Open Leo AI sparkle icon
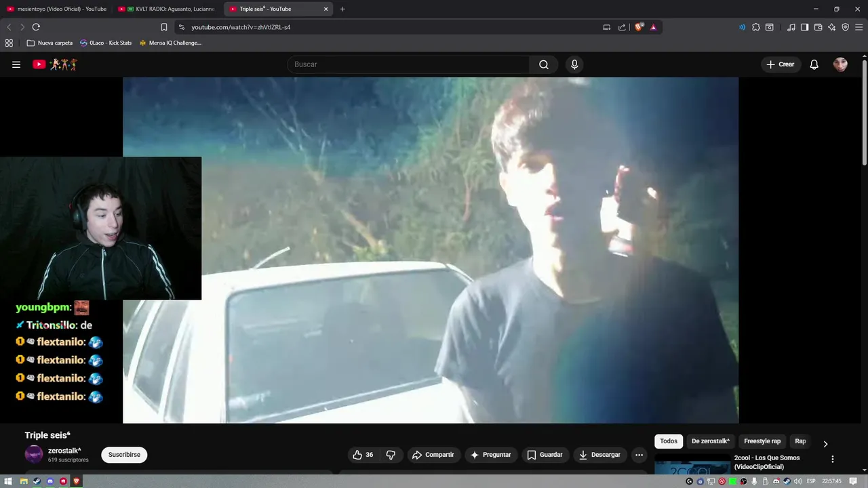 (831, 27)
